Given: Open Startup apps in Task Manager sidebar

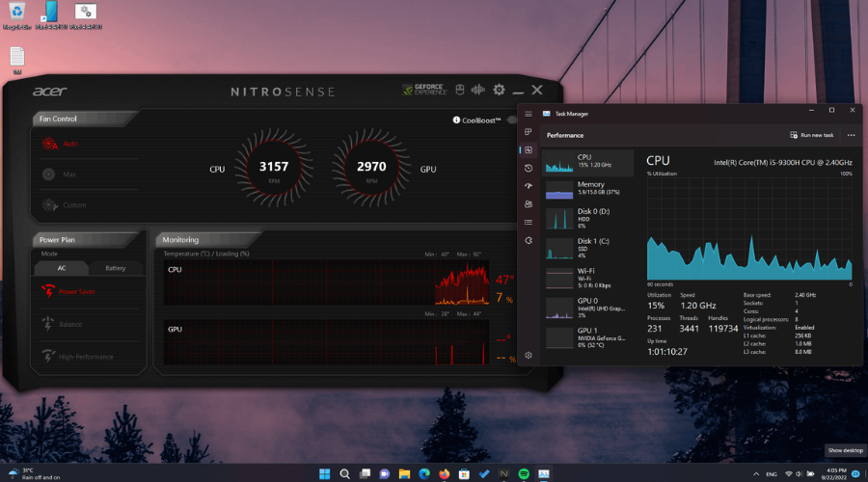Looking at the screenshot, I should tap(529, 186).
